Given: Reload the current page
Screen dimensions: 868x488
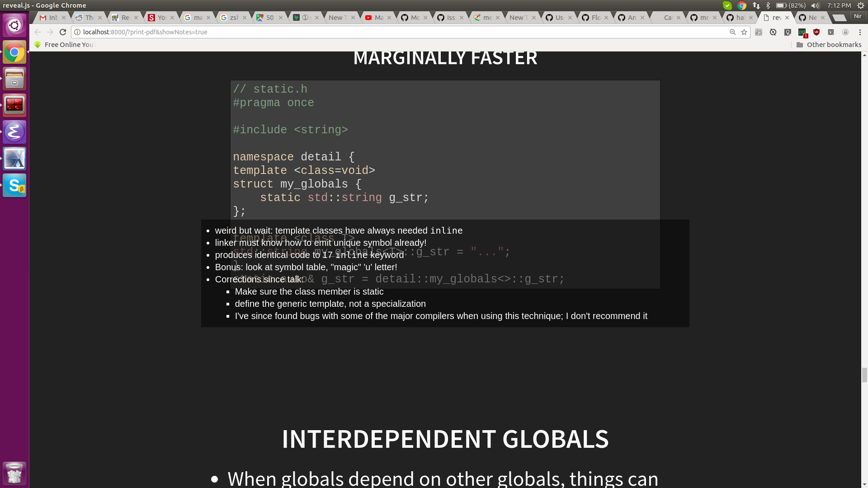Looking at the screenshot, I should tap(63, 32).
